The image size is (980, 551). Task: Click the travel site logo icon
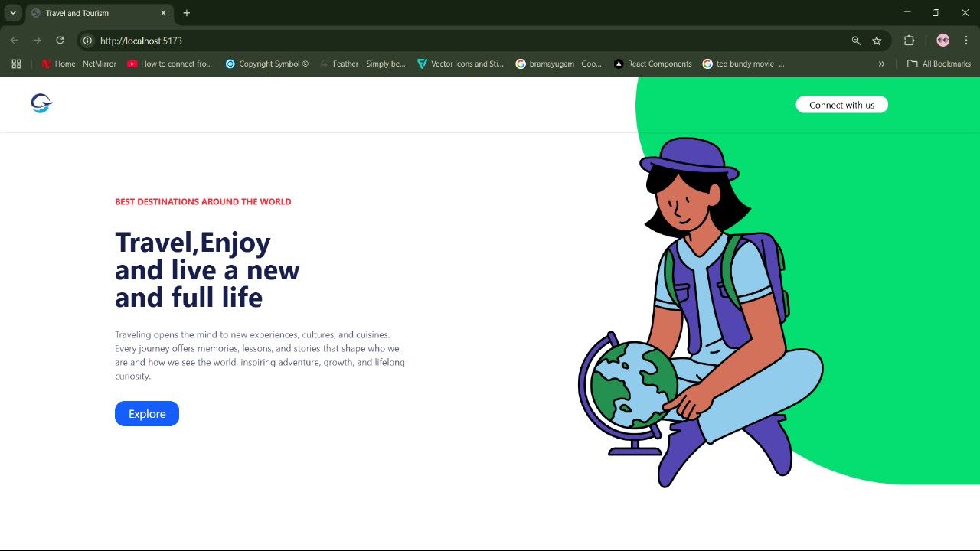coord(41,103)
